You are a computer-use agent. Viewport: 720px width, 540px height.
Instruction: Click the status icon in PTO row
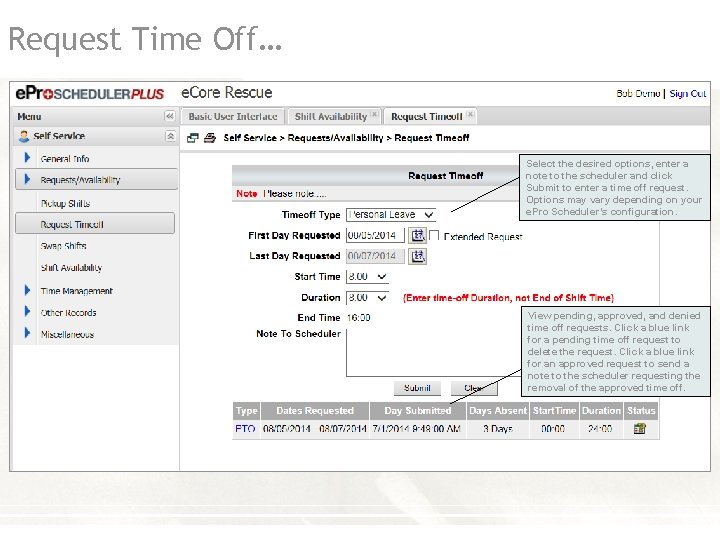640,428
